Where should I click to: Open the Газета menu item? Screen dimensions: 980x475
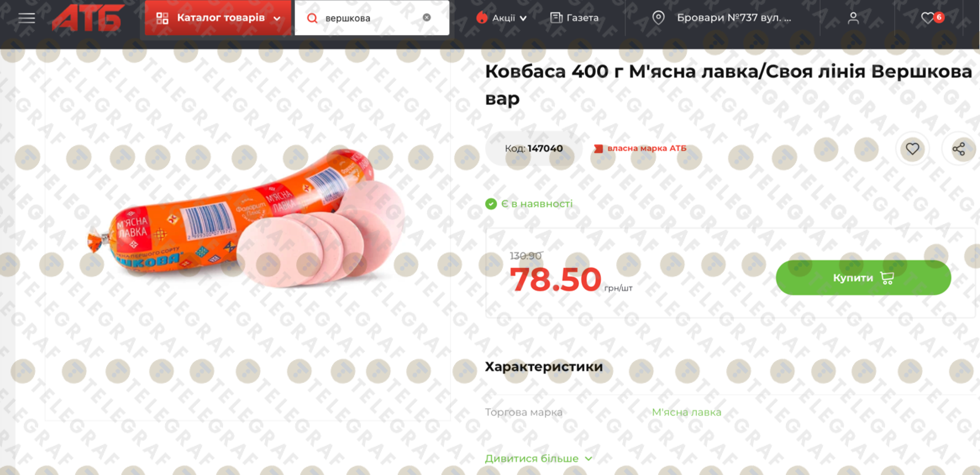click(574, 18)
